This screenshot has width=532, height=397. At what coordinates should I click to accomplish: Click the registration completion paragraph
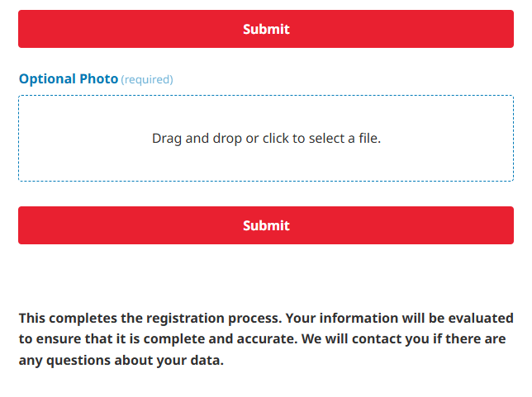point(266,339)
